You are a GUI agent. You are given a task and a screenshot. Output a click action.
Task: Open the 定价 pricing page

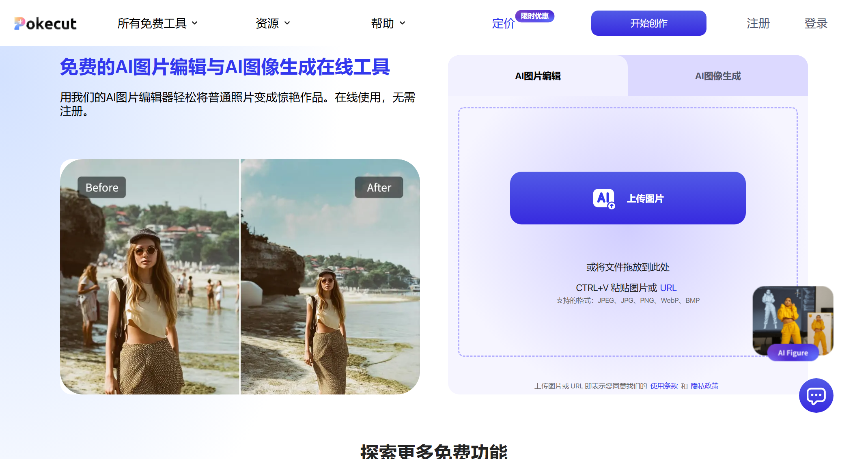503,24
